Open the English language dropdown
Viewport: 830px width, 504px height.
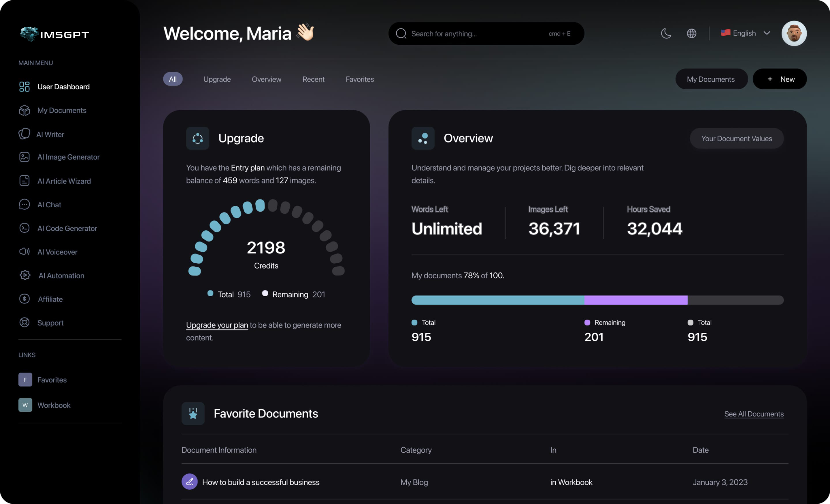[x=745, y=33]
